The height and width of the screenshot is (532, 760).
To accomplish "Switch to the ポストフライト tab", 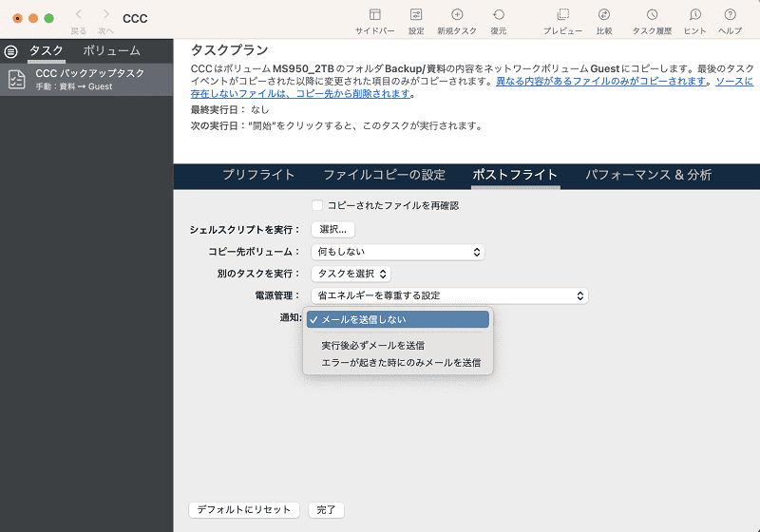I will click(515, 175).
